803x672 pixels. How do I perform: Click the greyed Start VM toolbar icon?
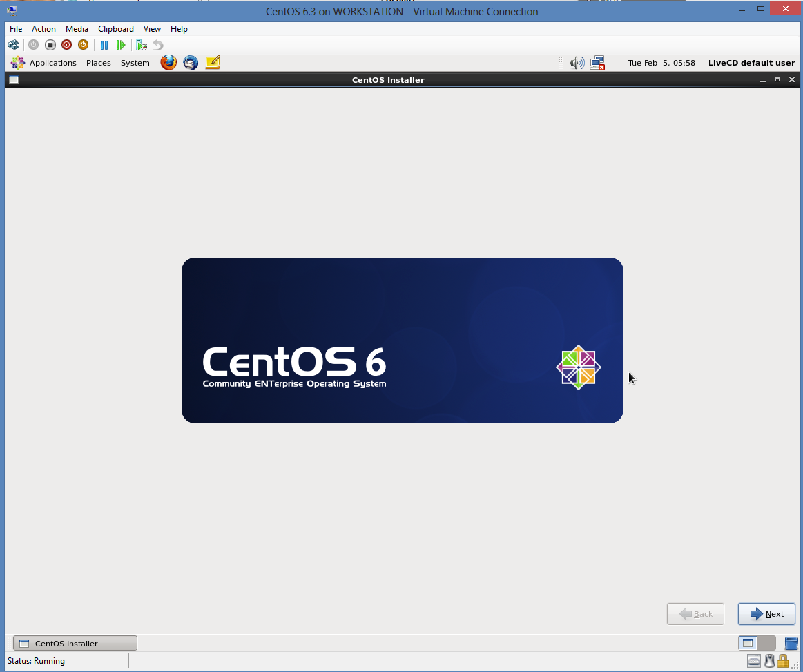[x=33, y=45]
